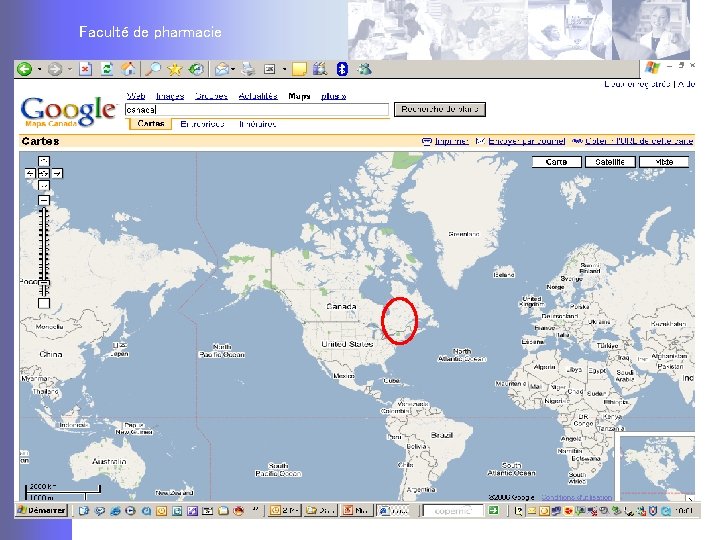720x540 pixels.
Task: Pan the map up with the arrow
Action: [44, 161]
